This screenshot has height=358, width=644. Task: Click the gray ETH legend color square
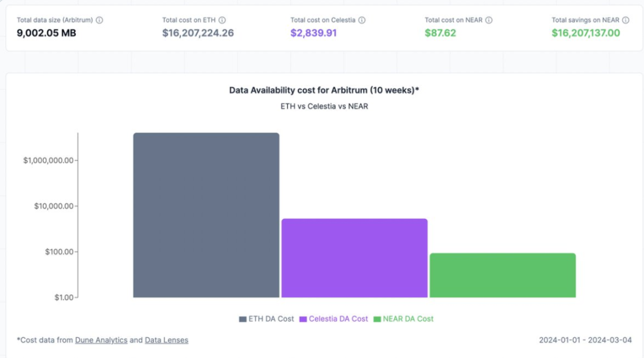[243, 319]
